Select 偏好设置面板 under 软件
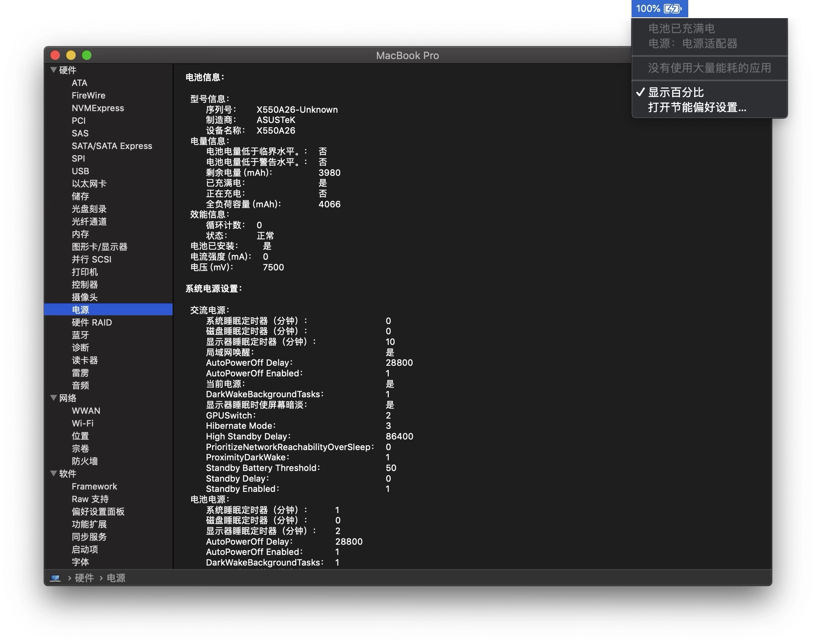 point(98,512)
